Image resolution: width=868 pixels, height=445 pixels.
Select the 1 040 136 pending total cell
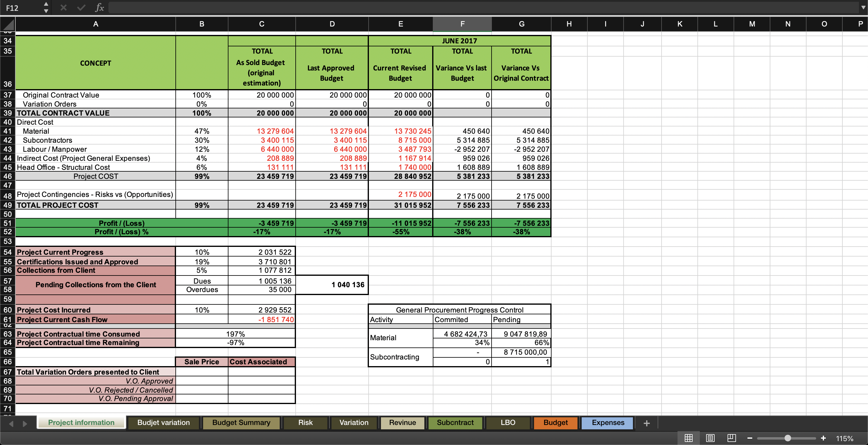(332, 285)
